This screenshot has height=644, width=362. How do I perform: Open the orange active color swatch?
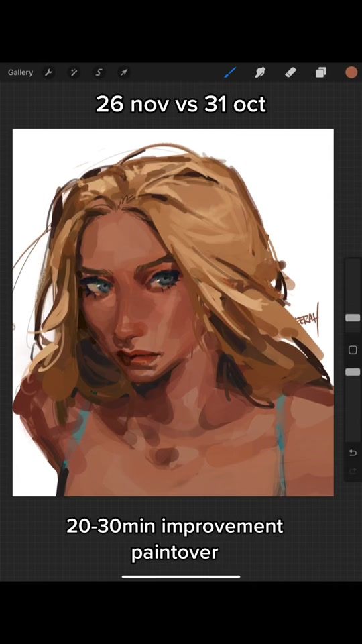[351, 72]
